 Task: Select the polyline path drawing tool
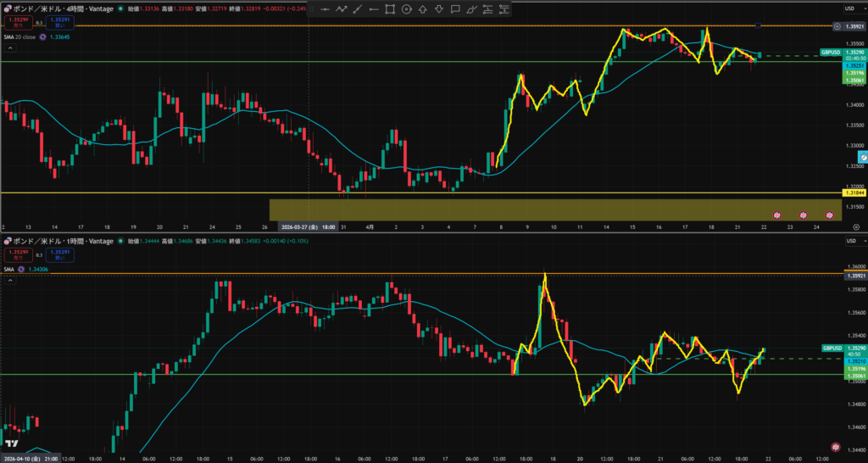(x=342, y=10)
